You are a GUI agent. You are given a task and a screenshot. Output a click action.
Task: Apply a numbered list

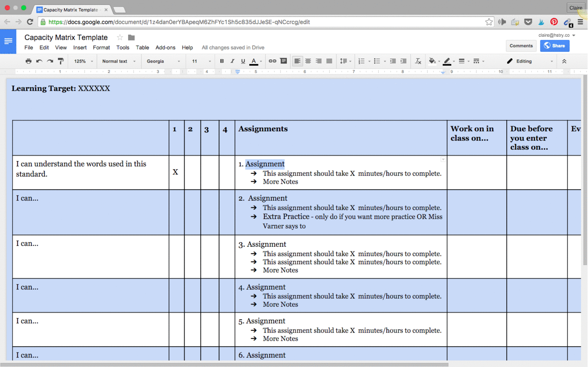pyautogui.click(x=361, y=61)
